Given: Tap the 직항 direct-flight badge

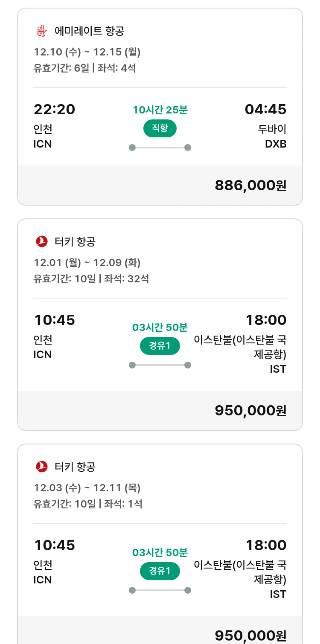Looking at the screenshot, I should point(160,129).
